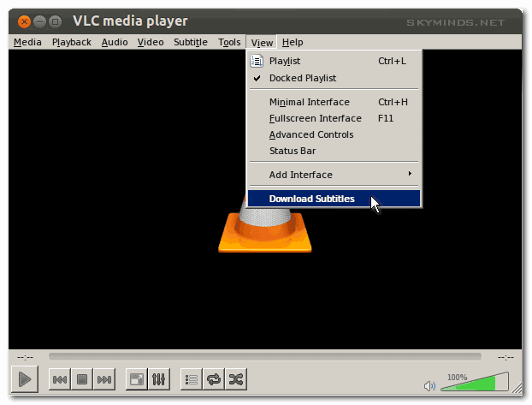Screen dimensions: 532x405
Task: Toggle fullscreen video icon
Action: pos(137,379)
